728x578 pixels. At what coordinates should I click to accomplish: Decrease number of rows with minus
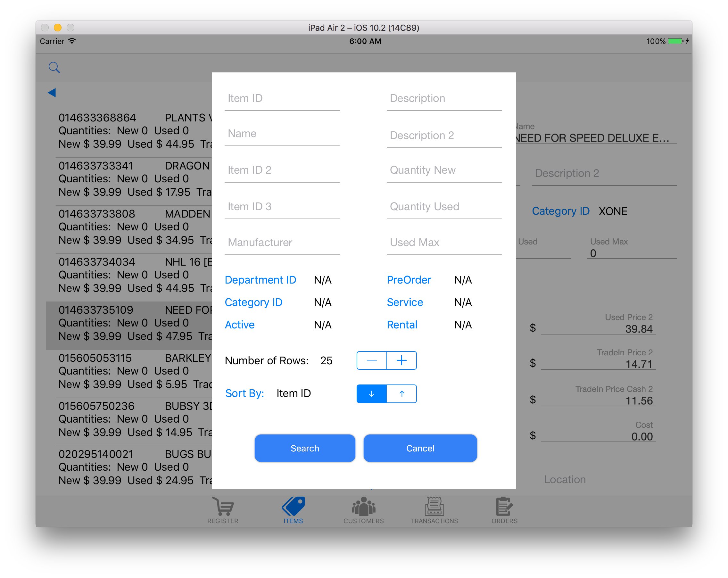click(x=371, y=360)
